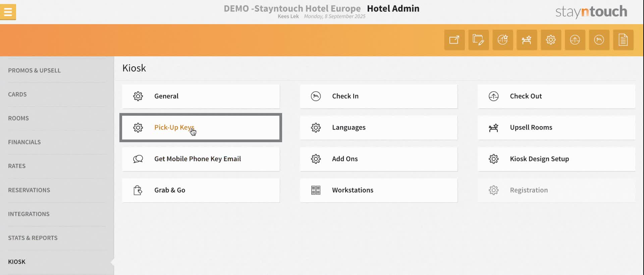Open Languages settings

[x=379, y=127]
